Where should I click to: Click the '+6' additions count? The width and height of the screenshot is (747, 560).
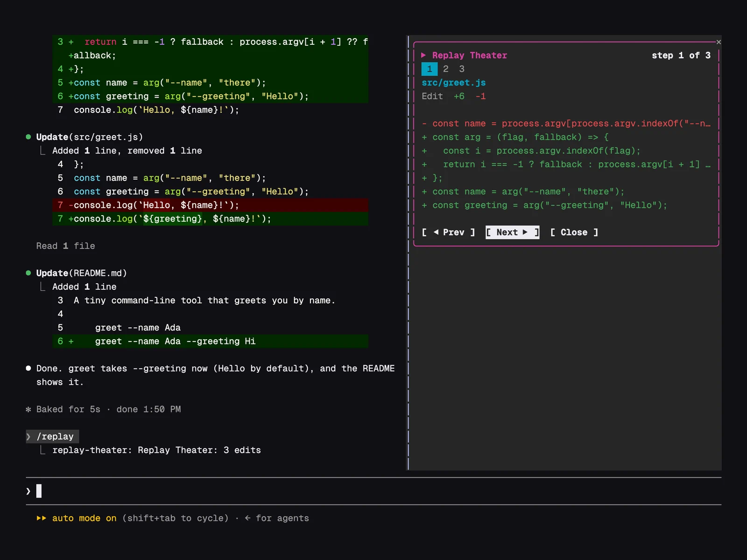(459, 96)
